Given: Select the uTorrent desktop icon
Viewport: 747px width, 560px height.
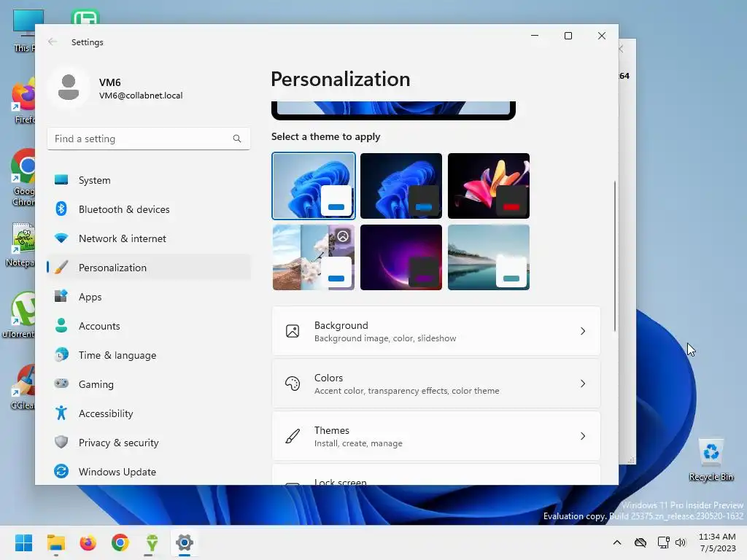Looking at the screenshot, I should (19, 315).
